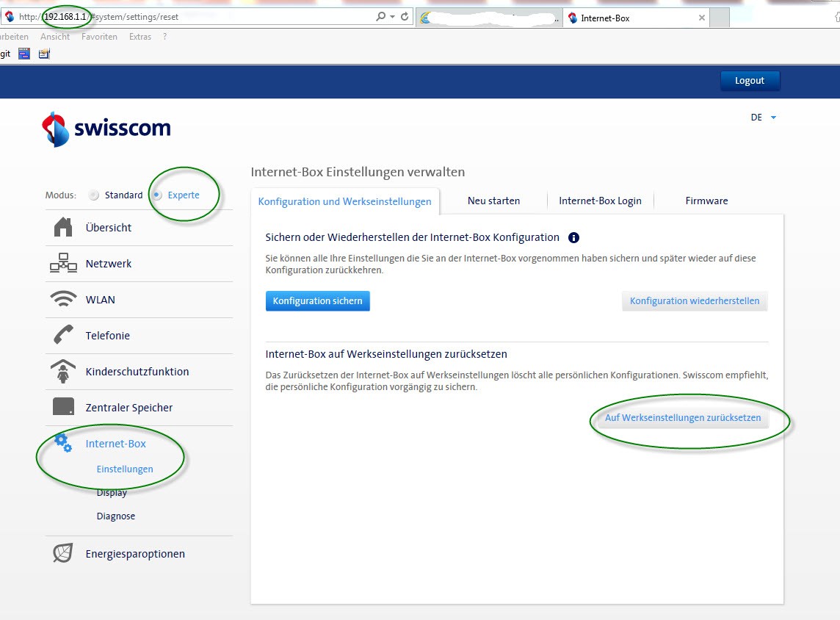Click the browser address bar URL field

point(220,17)
